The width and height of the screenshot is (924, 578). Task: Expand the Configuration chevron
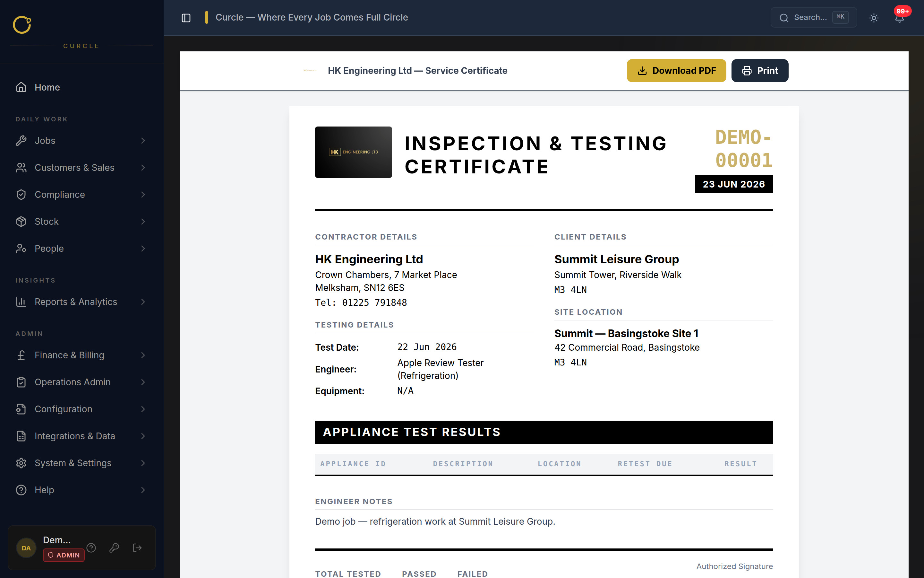pyautogui.click(x=143, y=409)
